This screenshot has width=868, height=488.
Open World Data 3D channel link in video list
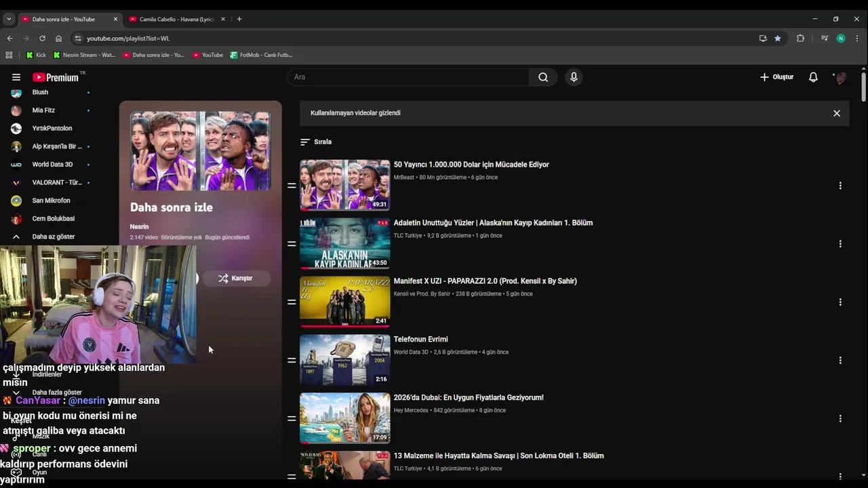tap(411, 352)
